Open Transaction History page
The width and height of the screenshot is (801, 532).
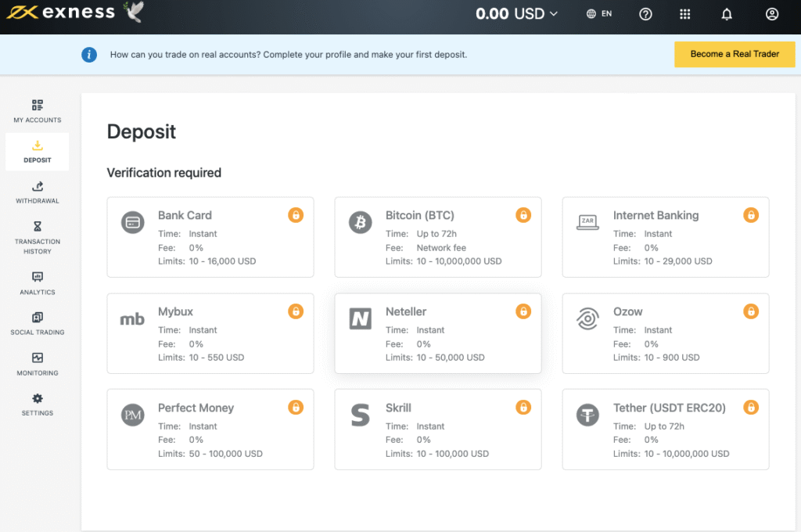37,238
